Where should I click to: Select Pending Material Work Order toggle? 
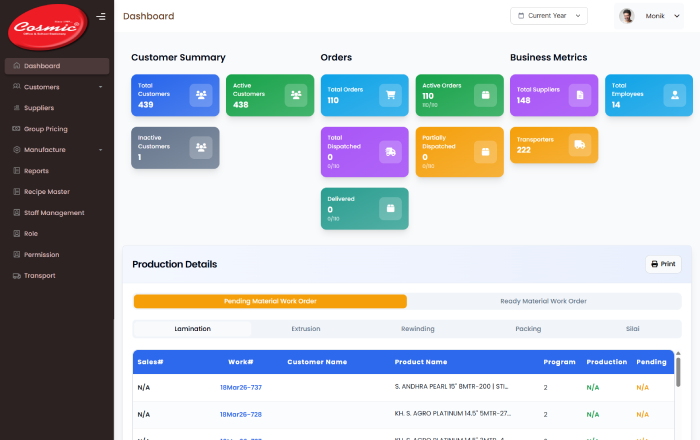point(270,301)
